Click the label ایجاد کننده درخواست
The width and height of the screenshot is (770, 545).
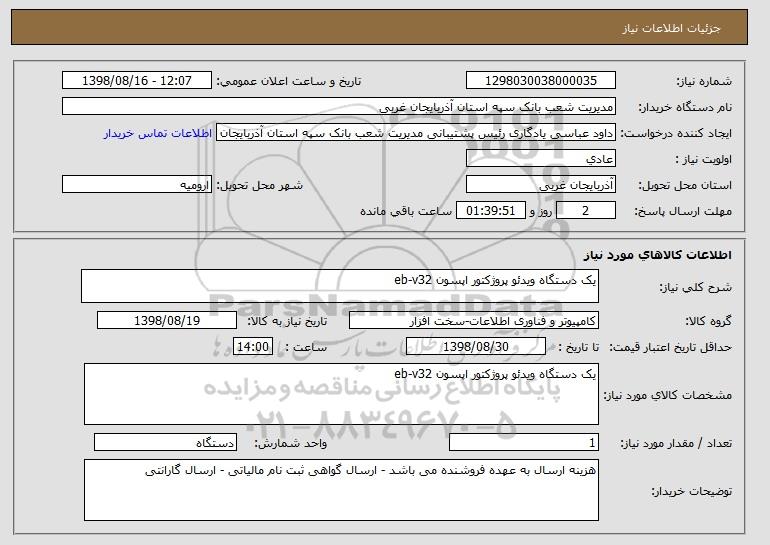point(676,133)
